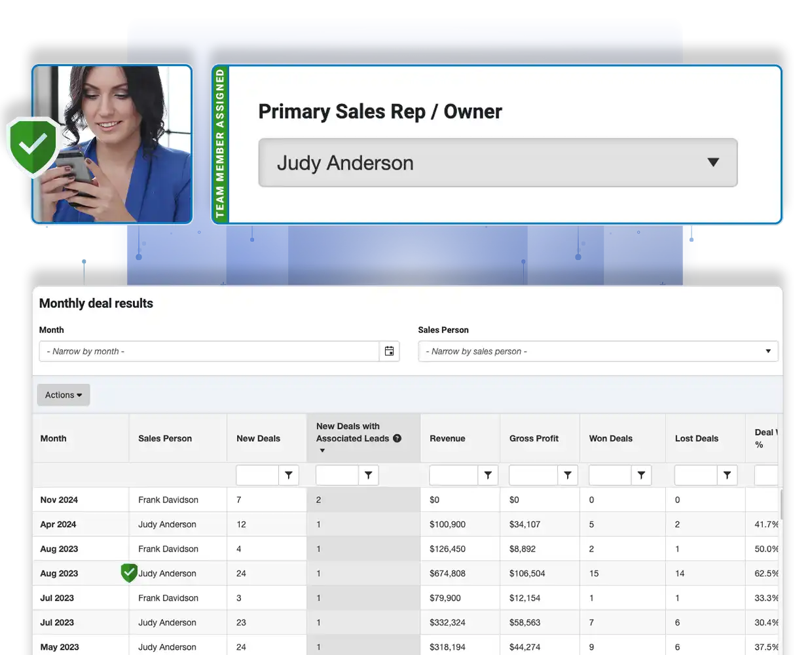The image size is (812, 655).
Task: Click help icon beside Associated Leads header
Action: (397, 439)
